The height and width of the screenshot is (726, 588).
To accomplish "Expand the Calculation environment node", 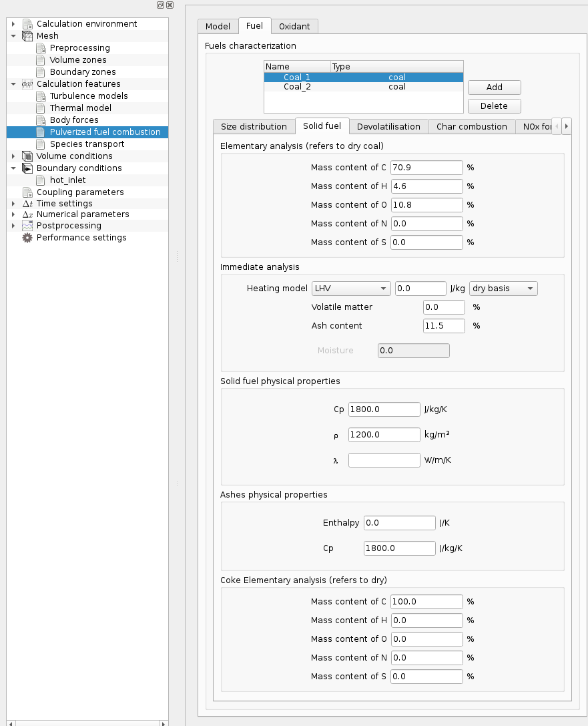I will pyautogui.click(x=13, y=23).
